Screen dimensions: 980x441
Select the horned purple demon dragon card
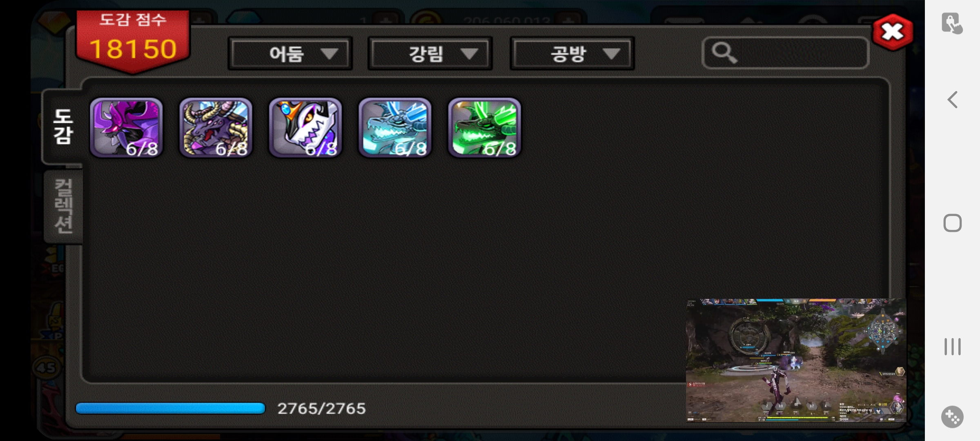(216, 127)
